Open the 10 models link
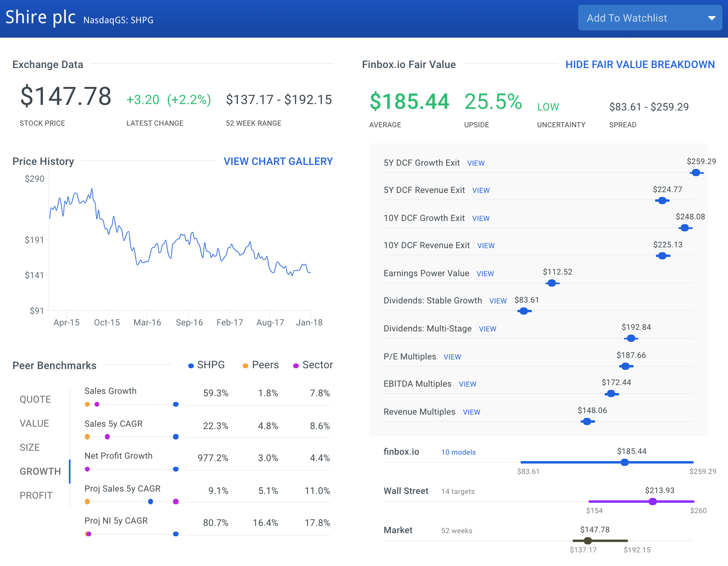The width and height of the screenshot is (728, 566). click(459, 452)
